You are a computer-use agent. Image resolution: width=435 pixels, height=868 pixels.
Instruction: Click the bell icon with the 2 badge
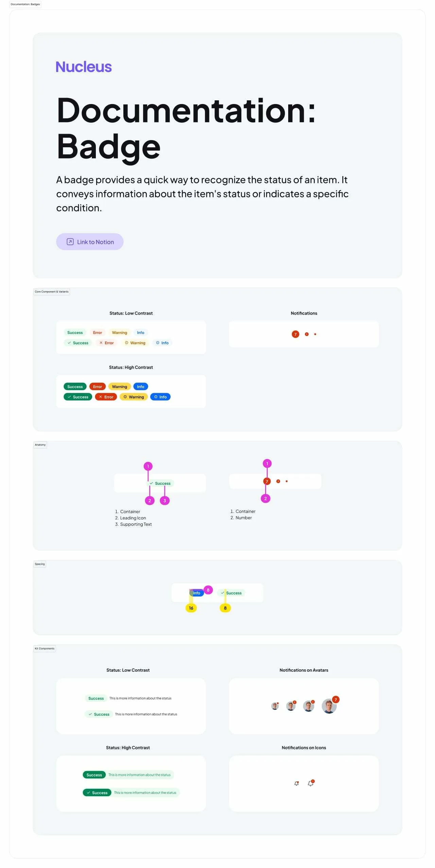coord(311,783)
